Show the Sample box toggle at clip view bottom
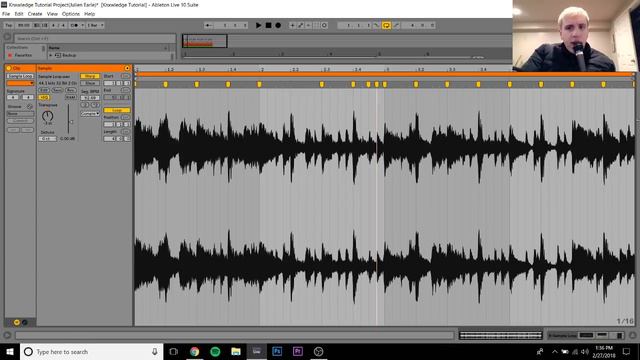The width and height of the screenshot is (640, 360). pyautogui.click(x=17, y=322)
